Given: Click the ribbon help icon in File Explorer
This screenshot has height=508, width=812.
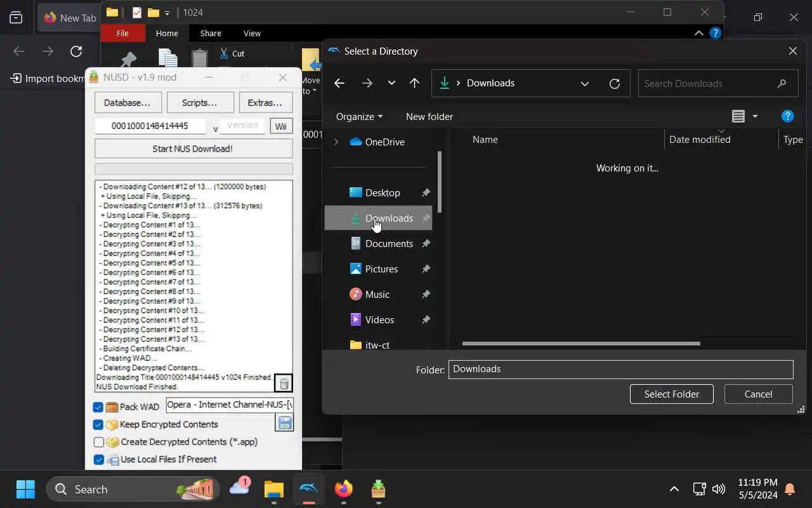Looking at the screenshot, I should (x=715, y=33).
